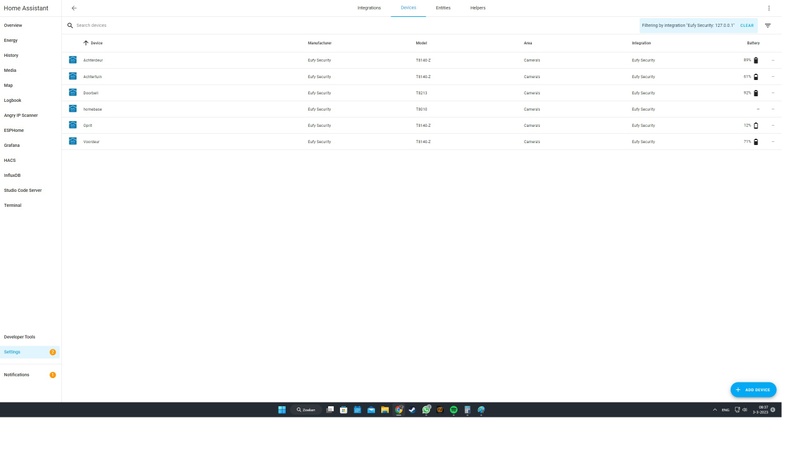
Task: Select the Devices tab
Action: (408, 8)
